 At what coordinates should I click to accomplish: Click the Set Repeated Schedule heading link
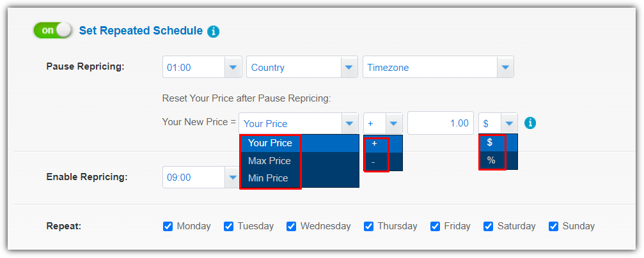[141, 31]
